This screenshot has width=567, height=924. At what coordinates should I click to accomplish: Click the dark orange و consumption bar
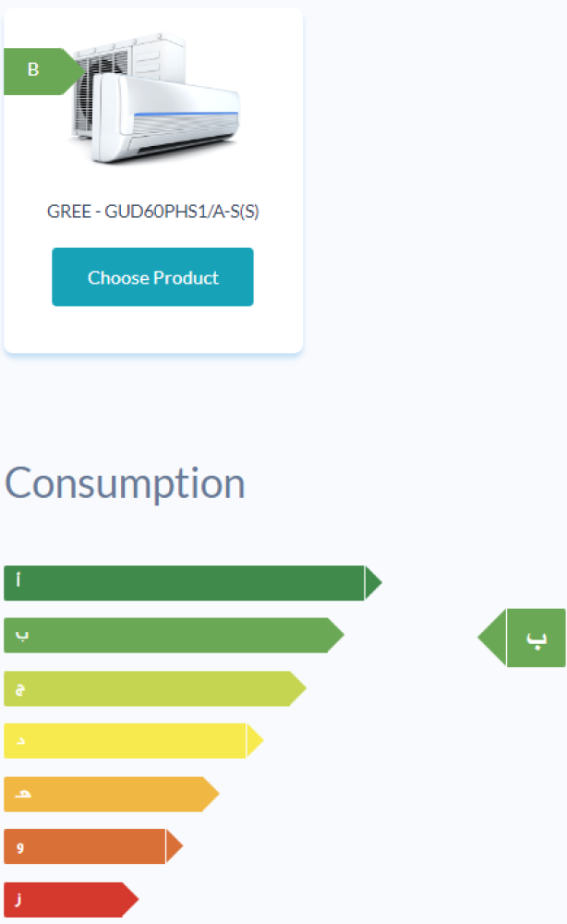85,846
